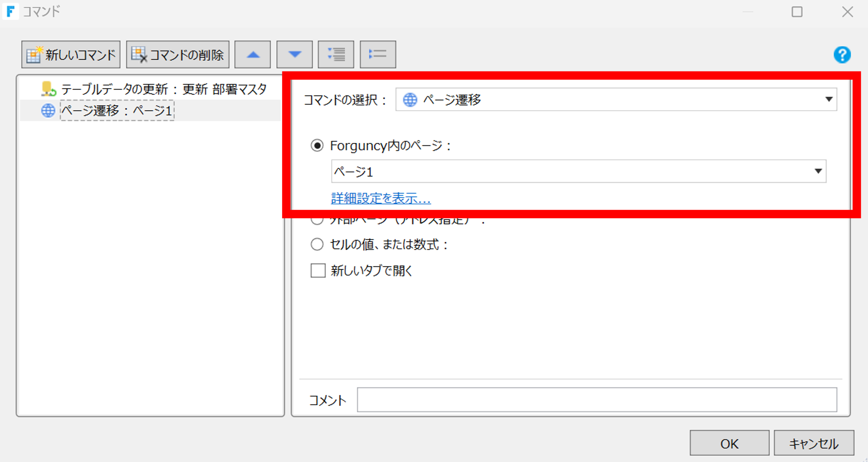Enable the 新しいタブで開く checkbox
Screen dimensions: 868x462
click(x=318, y=270)
